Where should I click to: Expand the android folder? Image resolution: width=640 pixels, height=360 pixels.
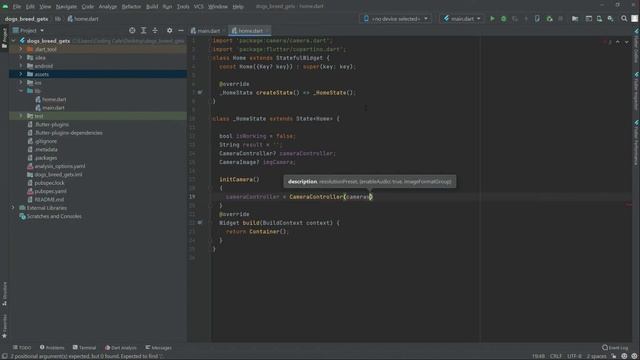tap(21, 66)
